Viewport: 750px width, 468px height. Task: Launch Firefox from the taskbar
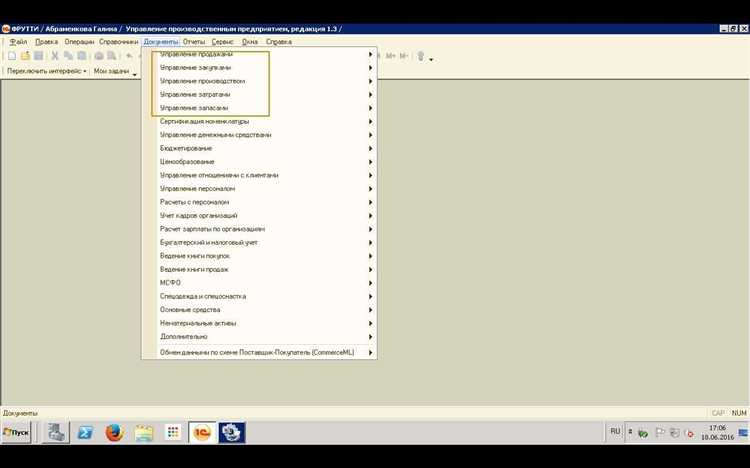coord(114,433)
